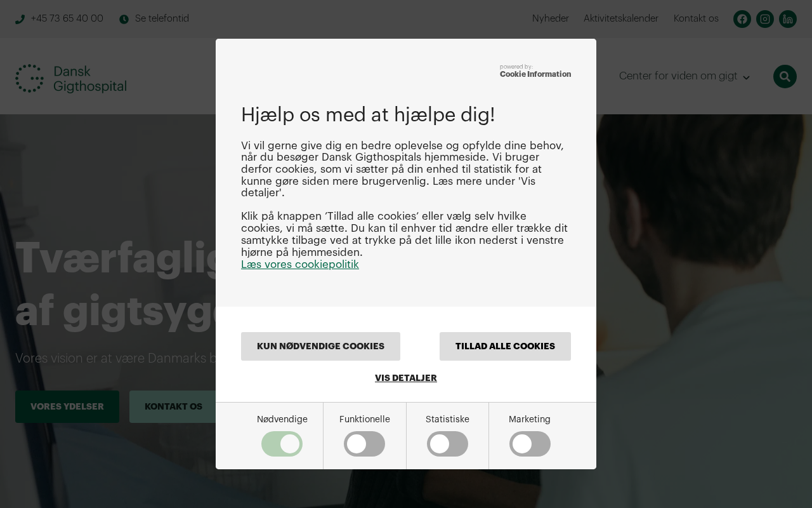Enable the Statistiske cookies switch
The image size is (812, 508).
447,444
